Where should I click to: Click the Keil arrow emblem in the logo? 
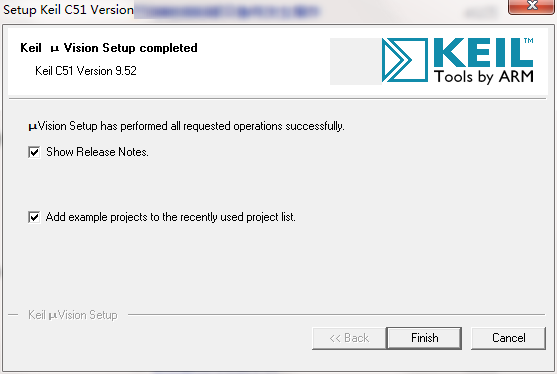click(x=405, y=60)
